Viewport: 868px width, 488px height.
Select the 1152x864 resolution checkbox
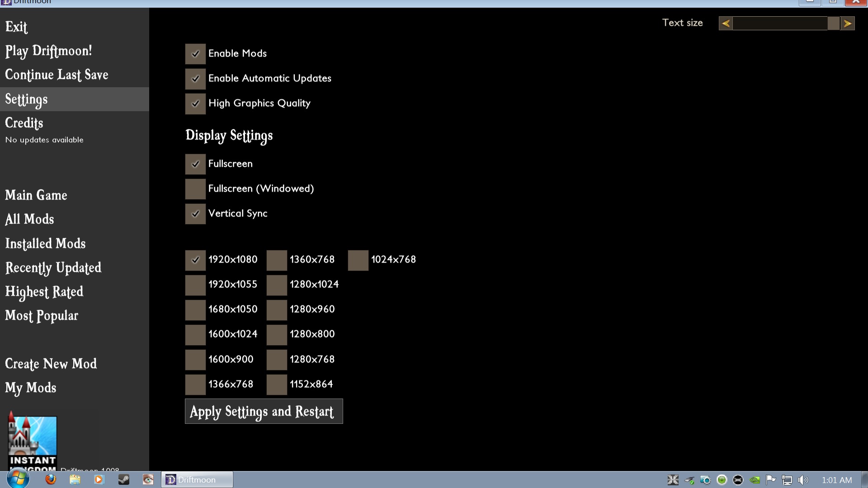(277, 385)
